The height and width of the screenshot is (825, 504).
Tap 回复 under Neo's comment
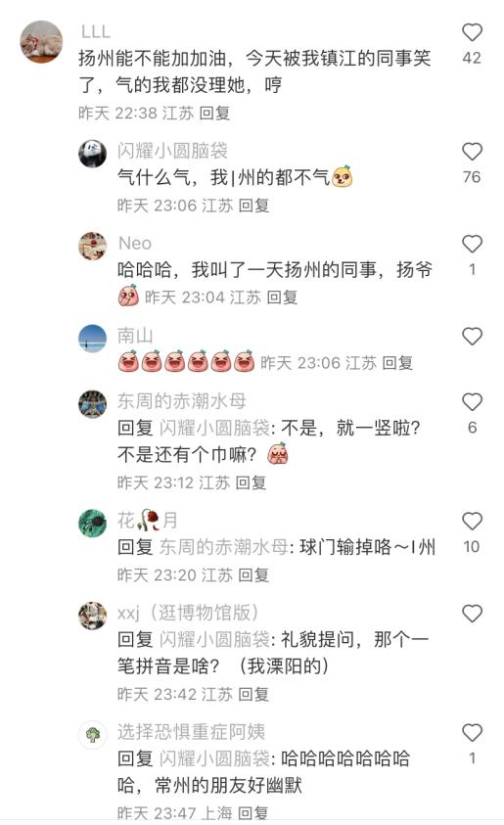(x=282, y=298)
